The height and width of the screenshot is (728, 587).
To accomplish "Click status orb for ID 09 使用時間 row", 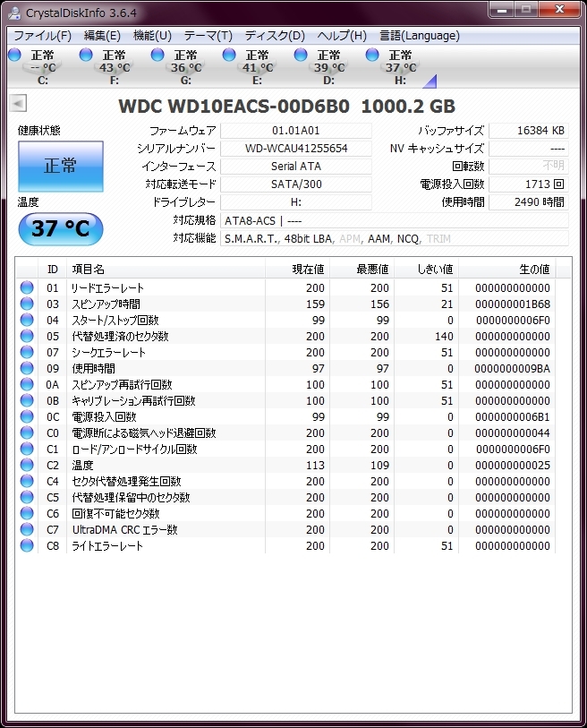I will pyautogui.click(x=27, y=368).
